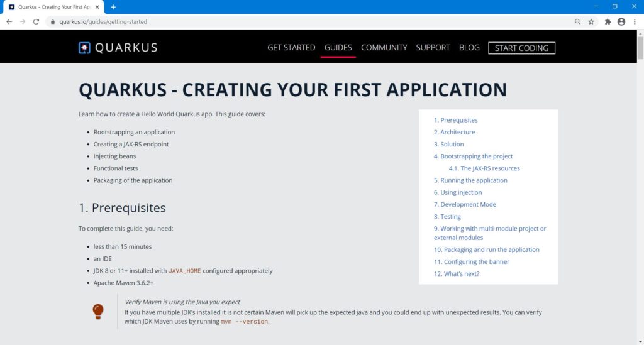Open the profile avatar icon
The height and width of the screenshot is (345, 644).
coord(621,22)
